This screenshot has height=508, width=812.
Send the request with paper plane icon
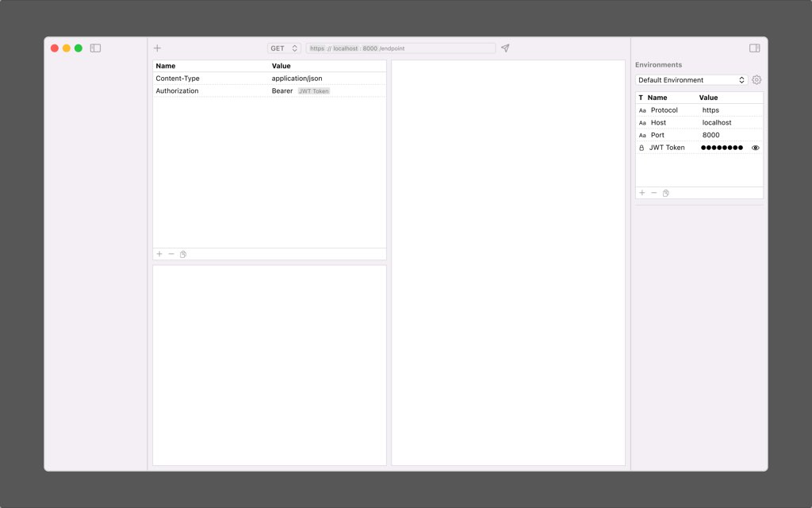click(505, 48)
